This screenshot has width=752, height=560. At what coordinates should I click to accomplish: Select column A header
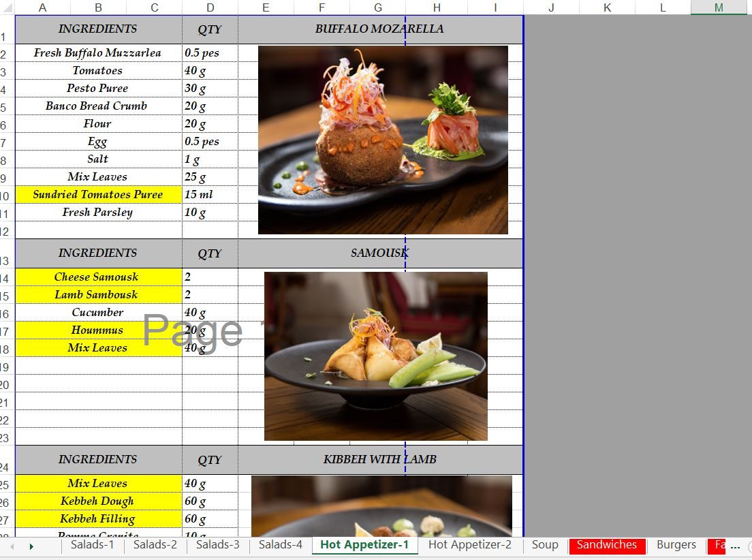point(42,7)
